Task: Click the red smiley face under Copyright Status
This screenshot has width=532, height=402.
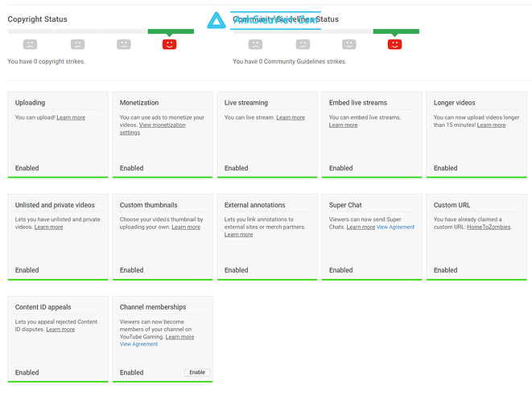Action: [169, 44]
